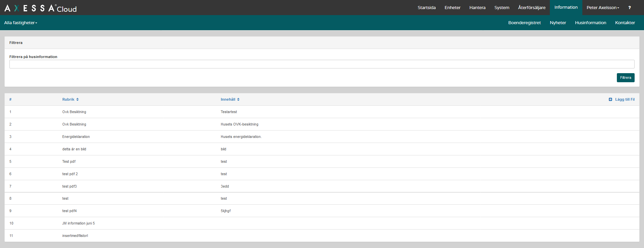Open the Hantera menu item
This screenshot has width=644, height=248.
click(477, 7)
